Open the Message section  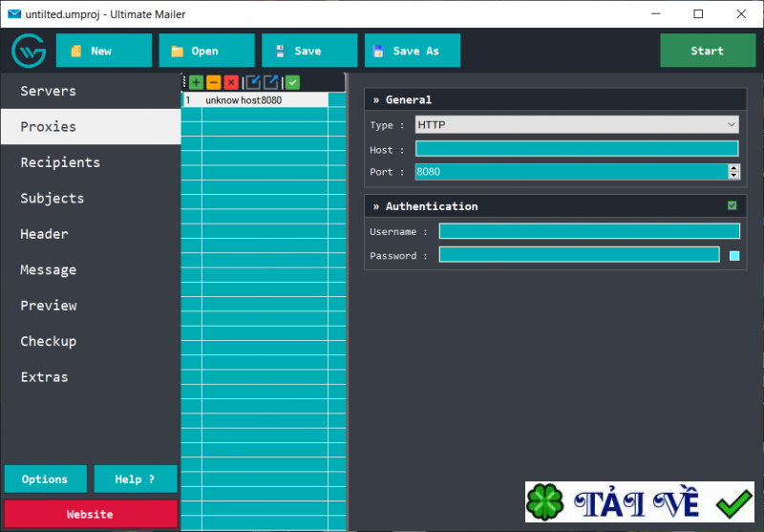pos(91,269)
